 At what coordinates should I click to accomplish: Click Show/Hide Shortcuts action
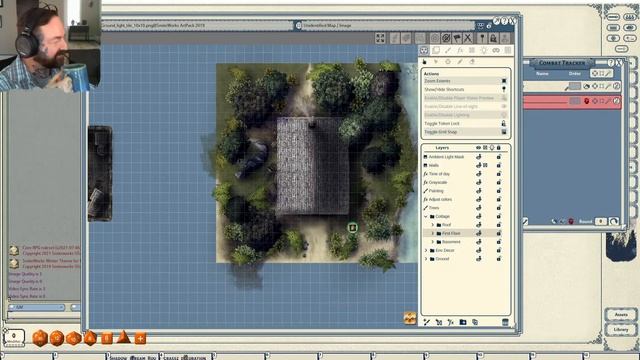click(465, 89)
